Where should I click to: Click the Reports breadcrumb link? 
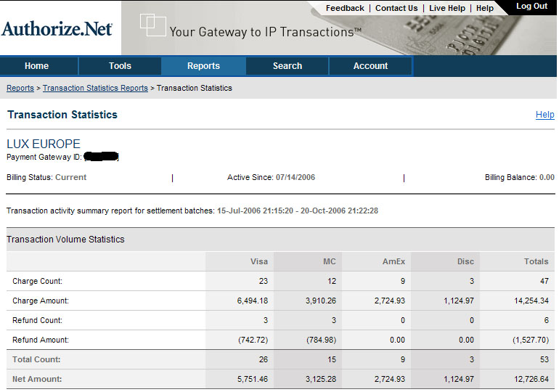(x=20, y=88)
